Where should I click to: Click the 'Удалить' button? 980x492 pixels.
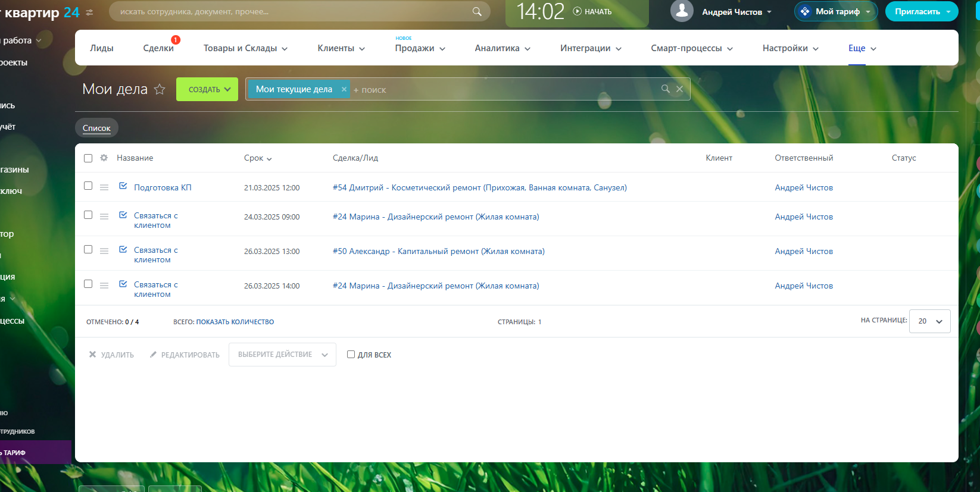coord(111,355)
